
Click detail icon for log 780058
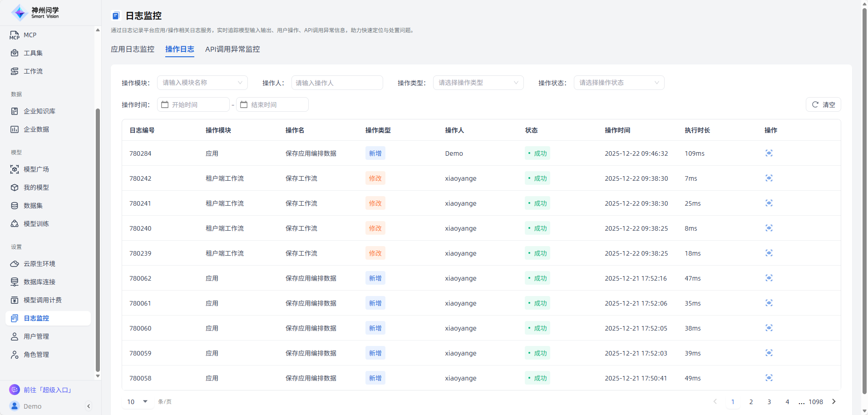769,378
